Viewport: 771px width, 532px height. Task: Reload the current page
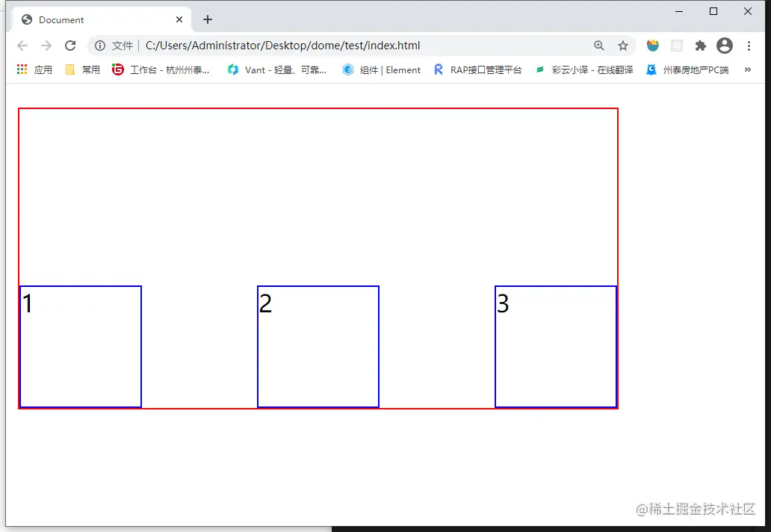(x=70, y=46)
